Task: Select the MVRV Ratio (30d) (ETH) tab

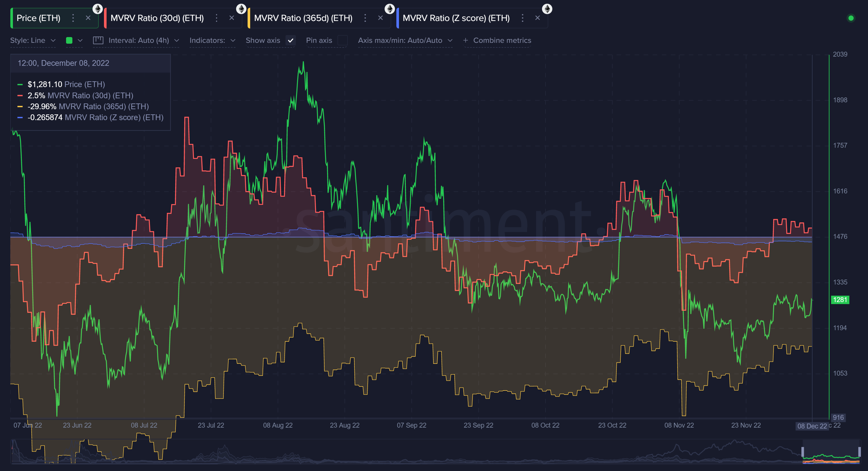Action: point(157,18)
